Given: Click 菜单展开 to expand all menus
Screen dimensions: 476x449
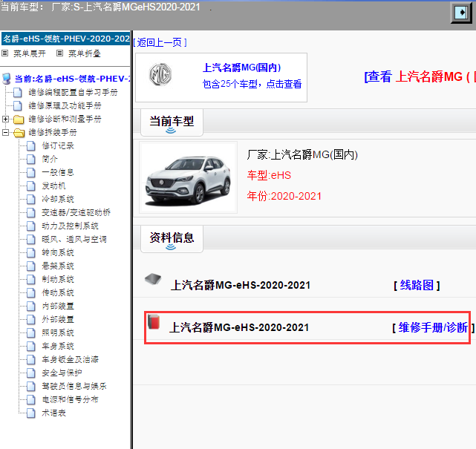Looking at the screenshot, I should coord(29,53).
